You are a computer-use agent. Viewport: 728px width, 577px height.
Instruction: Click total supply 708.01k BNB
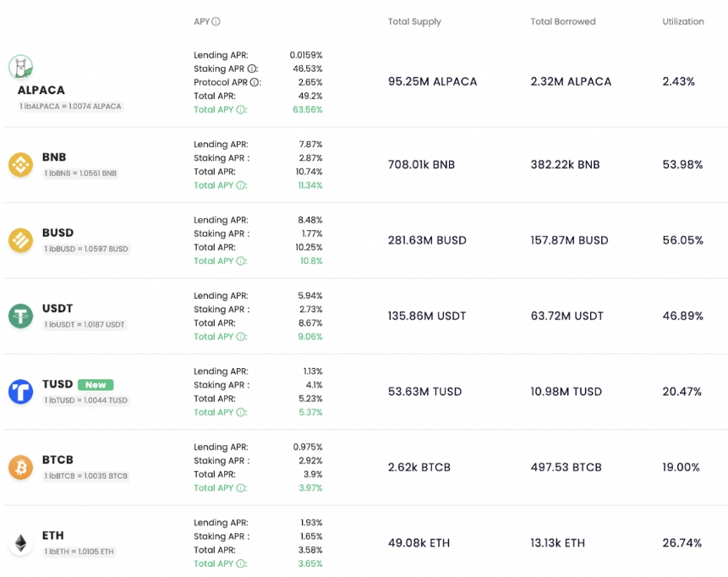coord(422,165)
